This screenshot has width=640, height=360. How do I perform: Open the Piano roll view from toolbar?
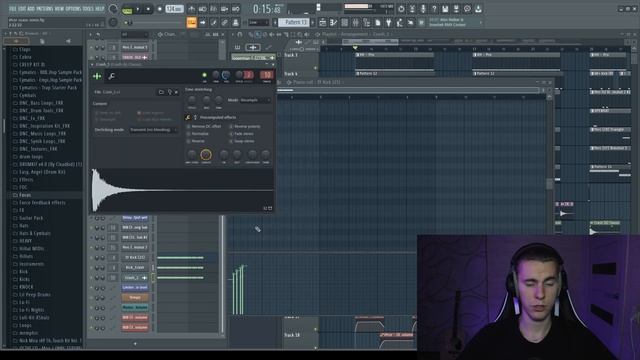(333, 22)
